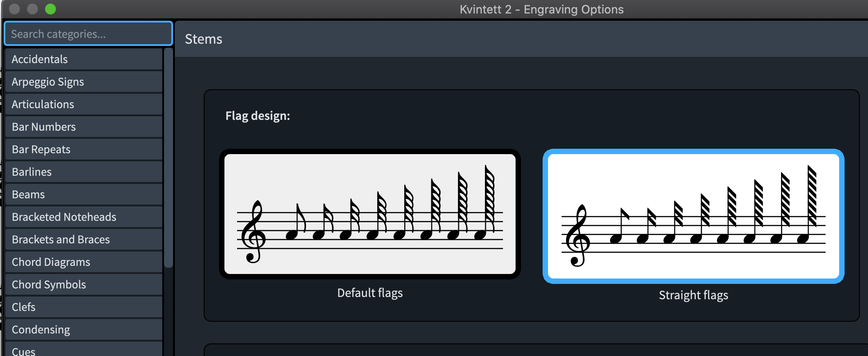Select the Barlines category
The image size is (868, 356).
pos(84,172)
